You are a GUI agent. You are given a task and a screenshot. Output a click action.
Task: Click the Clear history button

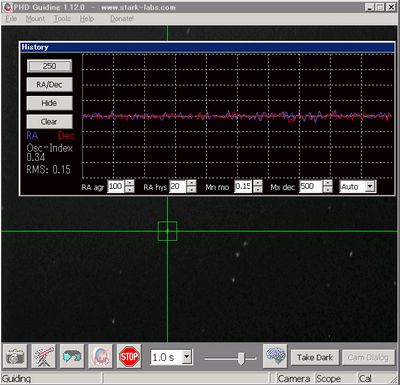point(49,122)
